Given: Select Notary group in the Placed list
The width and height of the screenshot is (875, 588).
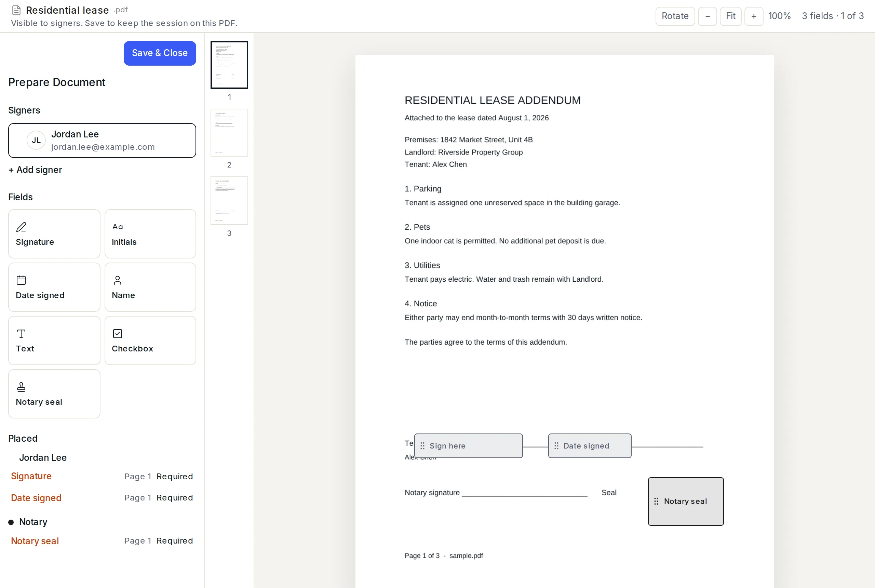Looking at the screenshot, I should (33, 522).
